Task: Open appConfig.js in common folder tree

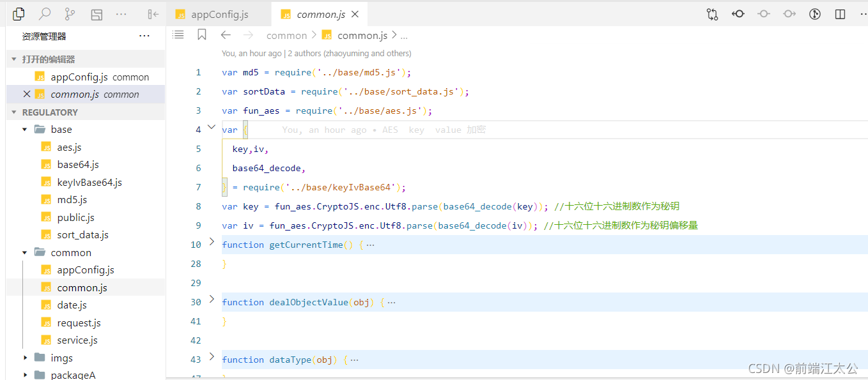Action: coord(86,270)
